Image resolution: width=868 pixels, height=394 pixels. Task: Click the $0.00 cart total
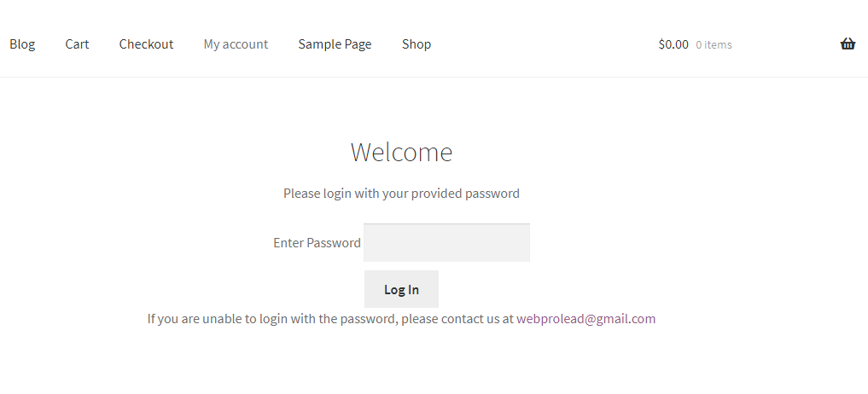(x=673, y=44)
